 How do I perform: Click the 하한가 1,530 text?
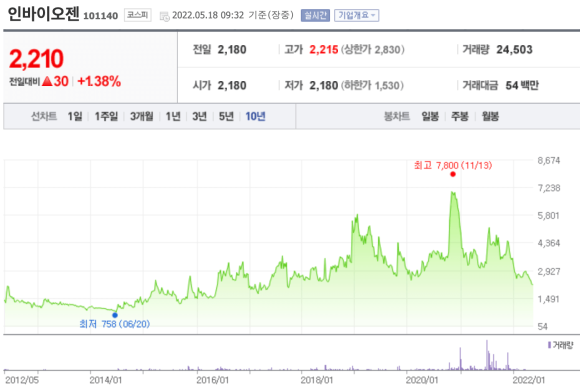(372, 85)
